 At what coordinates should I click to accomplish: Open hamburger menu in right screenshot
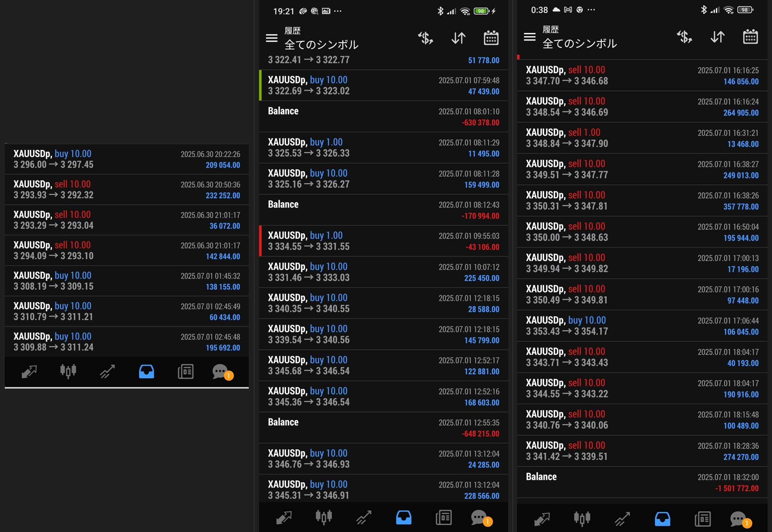coord(530,37)
